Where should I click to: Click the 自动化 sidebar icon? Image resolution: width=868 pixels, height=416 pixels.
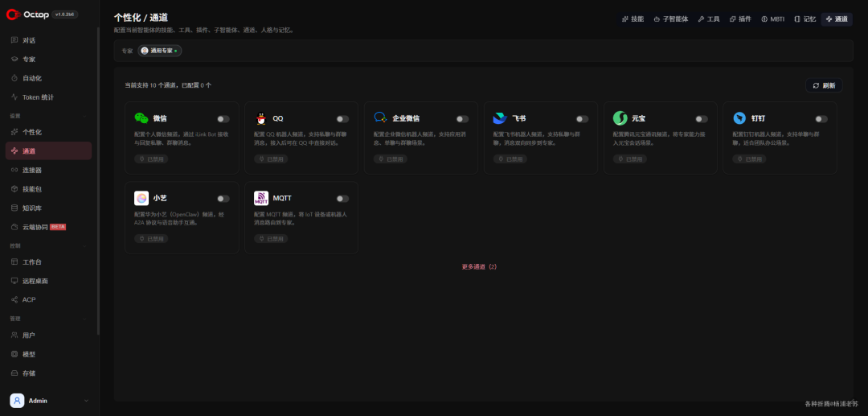[x=14, y=78]
